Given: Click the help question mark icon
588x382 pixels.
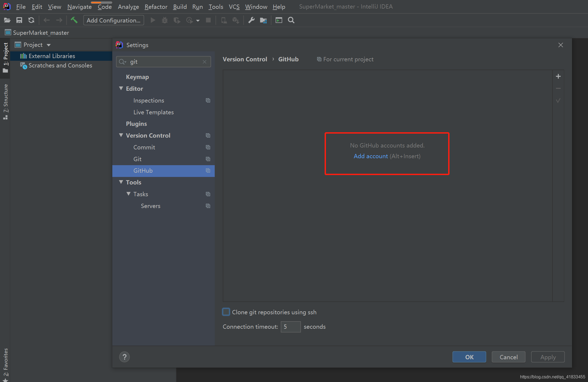Looking at the screenshot, I should coord(124,357).
